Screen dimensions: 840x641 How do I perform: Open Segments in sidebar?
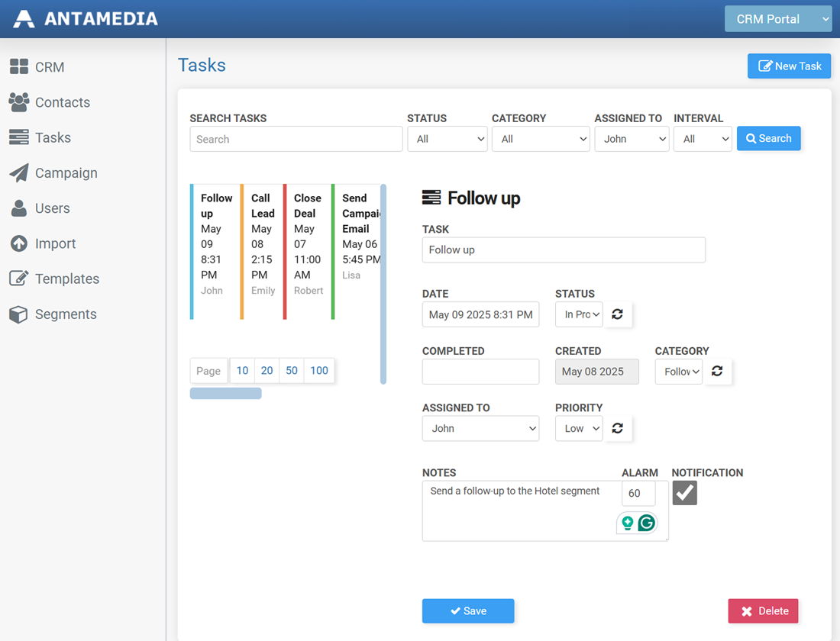(x=66, y=314)
